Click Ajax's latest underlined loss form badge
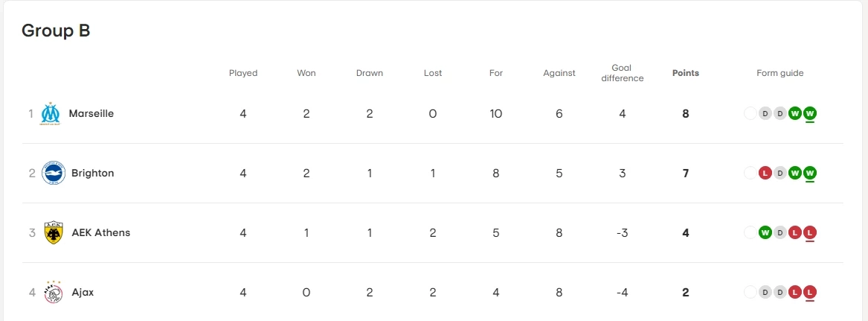 810,293
